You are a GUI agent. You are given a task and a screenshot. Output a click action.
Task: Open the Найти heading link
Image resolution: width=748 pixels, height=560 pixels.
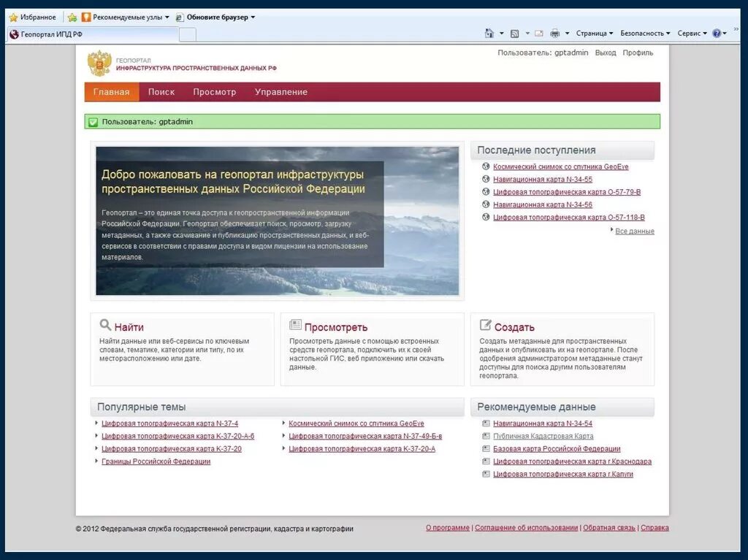(129, 327)
